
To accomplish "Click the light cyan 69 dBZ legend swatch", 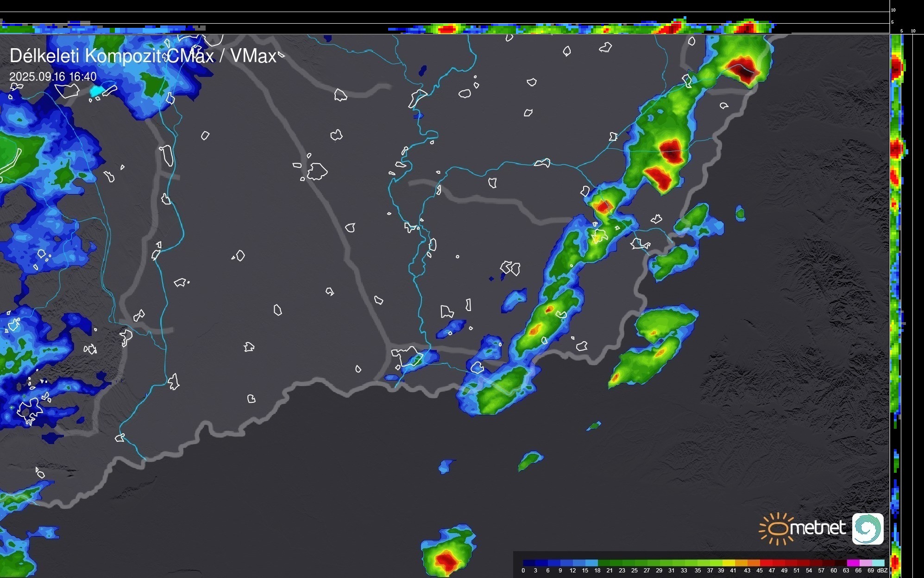I will (878, 563).
